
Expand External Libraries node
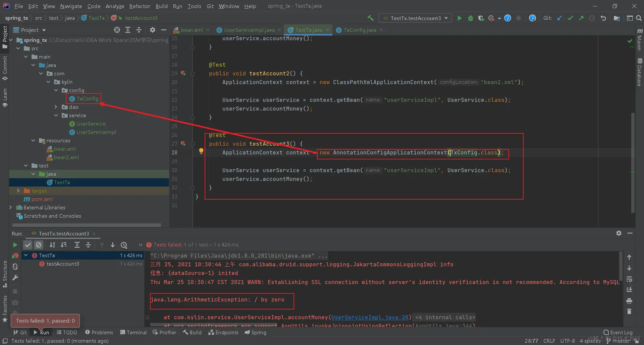(x=11, y=208)
